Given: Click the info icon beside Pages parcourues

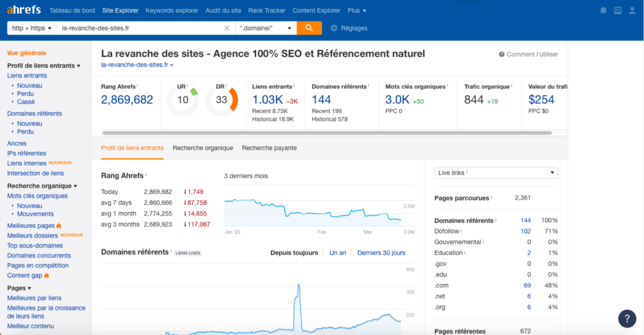Looking at the screenshot, I should coord(491,197).
